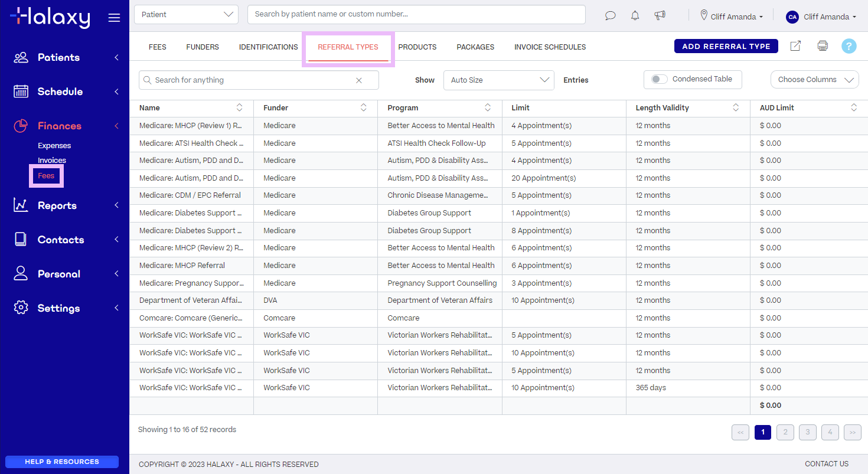This screenshot has width=868, height=474.
Task: Switch to the Products tab
Action: [417, 47]
